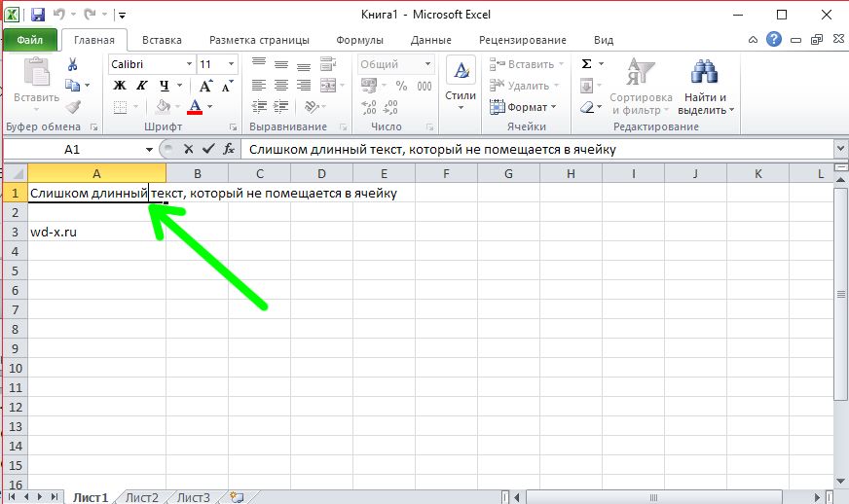Open Microsoft Excel Help
This screenshot has width=849, height=504.
tap(774, 39)
